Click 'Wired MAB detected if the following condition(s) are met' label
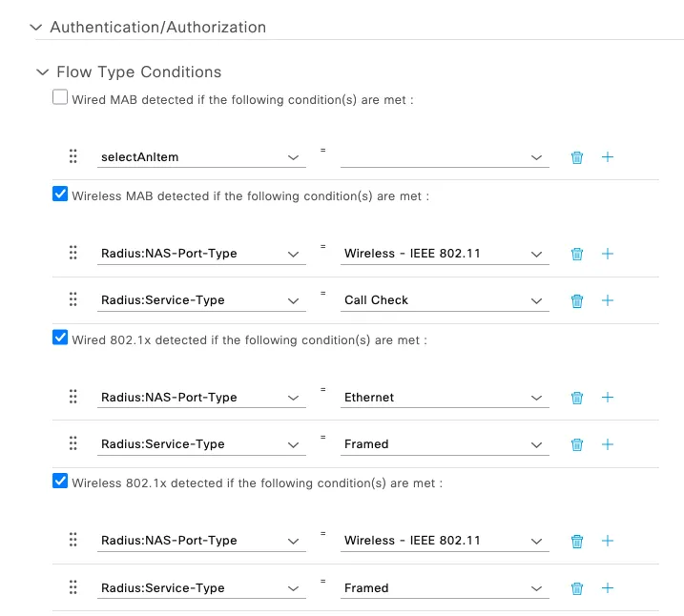 coord(242,100)
